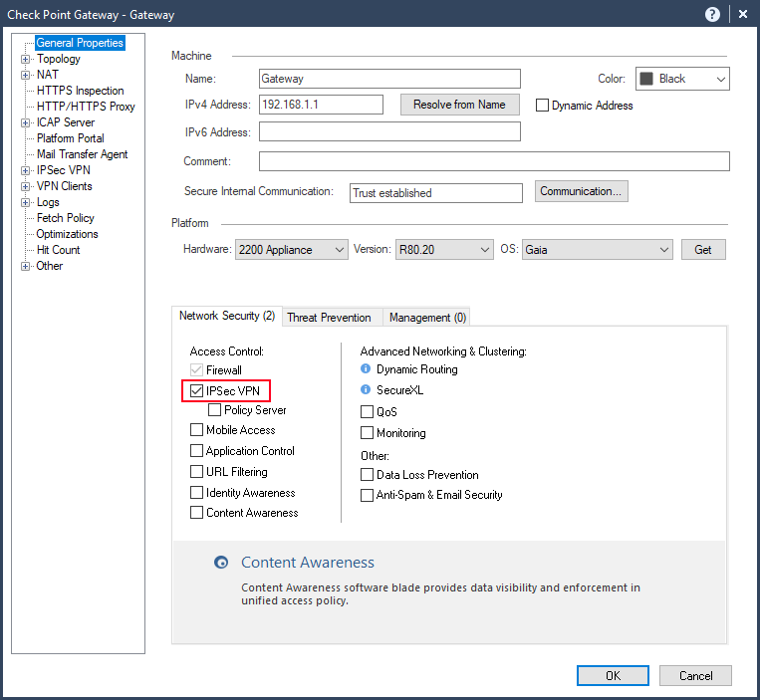
Task: Open the Version R80.20 dropdown
Action: pos(444,250)
